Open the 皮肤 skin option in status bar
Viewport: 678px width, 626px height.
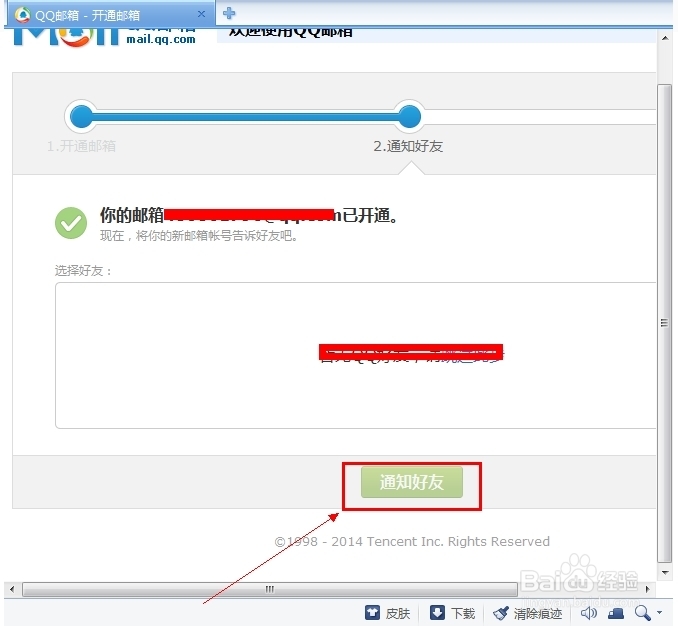coord(387,613)
